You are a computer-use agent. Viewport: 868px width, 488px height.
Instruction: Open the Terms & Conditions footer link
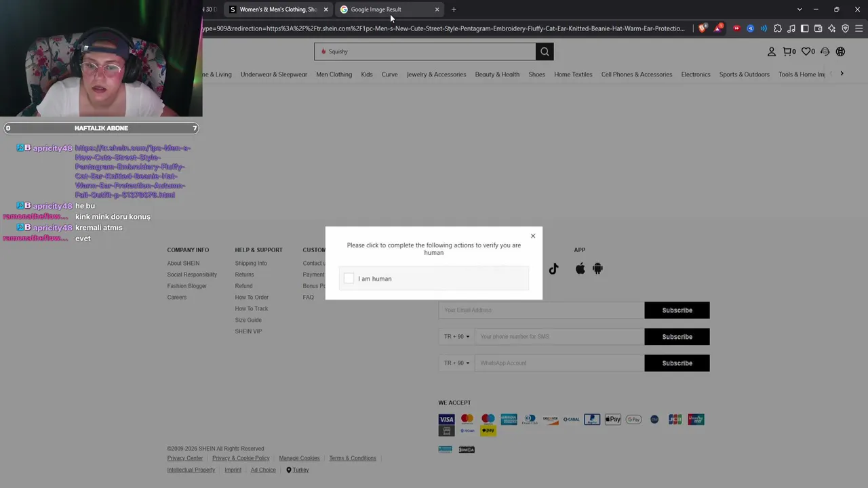click(x=353, y=458)
